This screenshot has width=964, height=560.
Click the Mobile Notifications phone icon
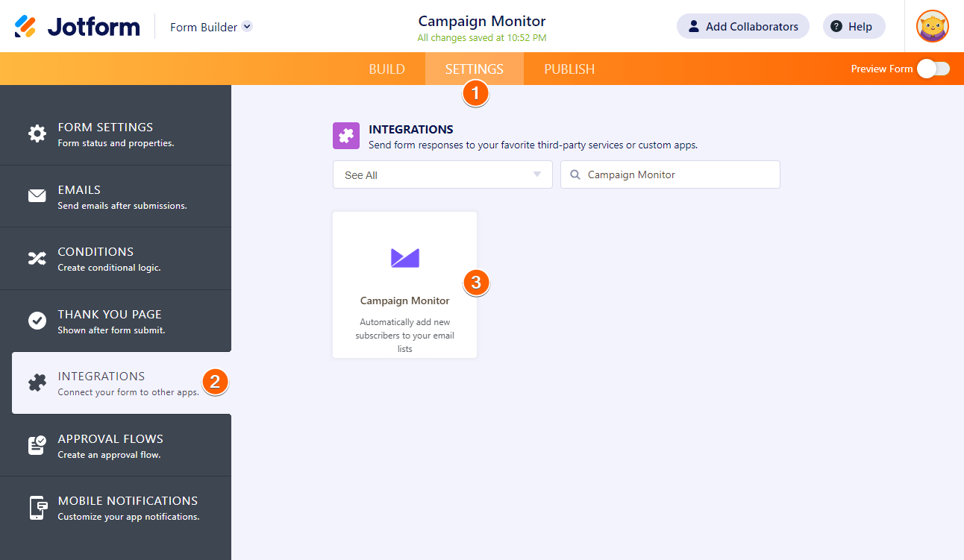37,508
